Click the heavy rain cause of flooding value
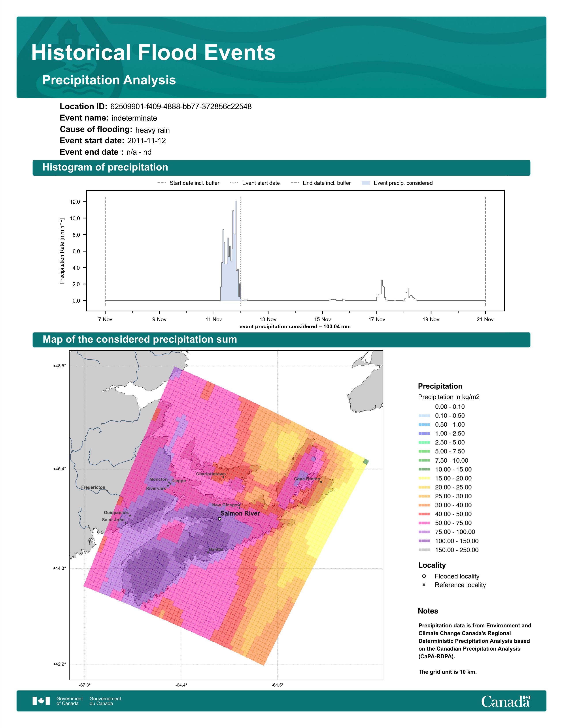This screenshot has width=563, height=728. coord(152,130)
